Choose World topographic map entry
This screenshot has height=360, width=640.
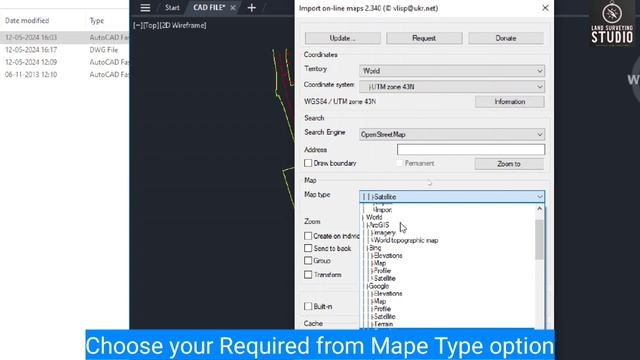406,240
